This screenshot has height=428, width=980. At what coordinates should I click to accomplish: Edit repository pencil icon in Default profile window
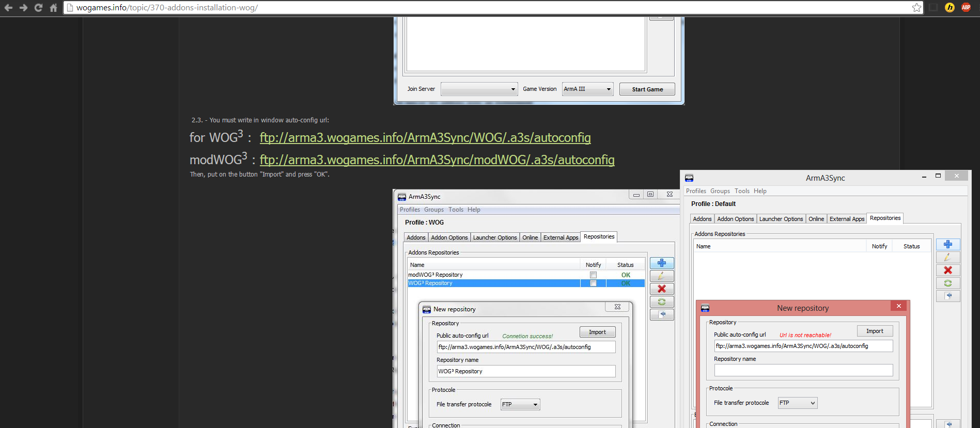point(948,257)
